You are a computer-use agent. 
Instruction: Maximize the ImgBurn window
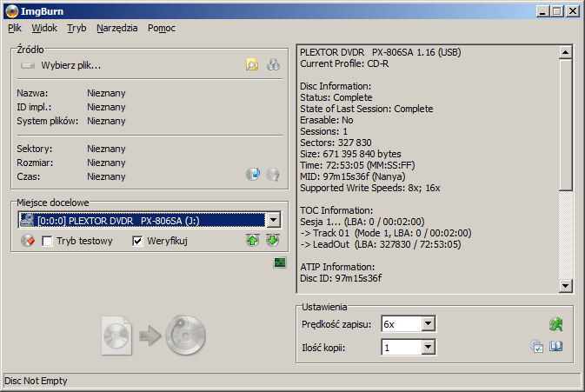[556, 11]
